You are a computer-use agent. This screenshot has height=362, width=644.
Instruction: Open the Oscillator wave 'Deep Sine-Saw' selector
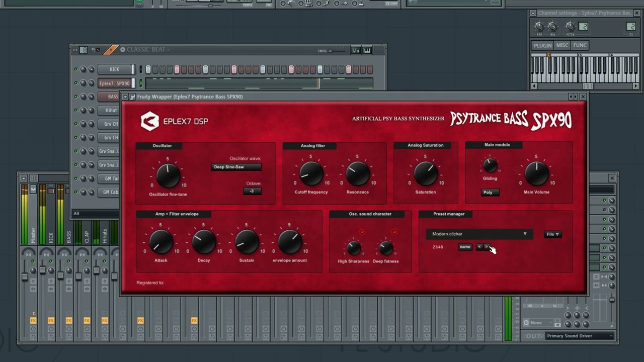(236, 167)
